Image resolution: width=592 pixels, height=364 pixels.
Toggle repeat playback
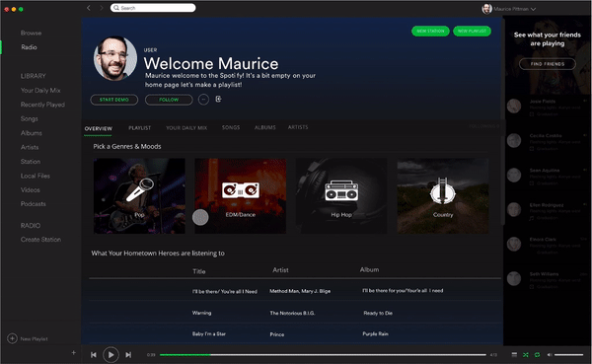point(537,354)
